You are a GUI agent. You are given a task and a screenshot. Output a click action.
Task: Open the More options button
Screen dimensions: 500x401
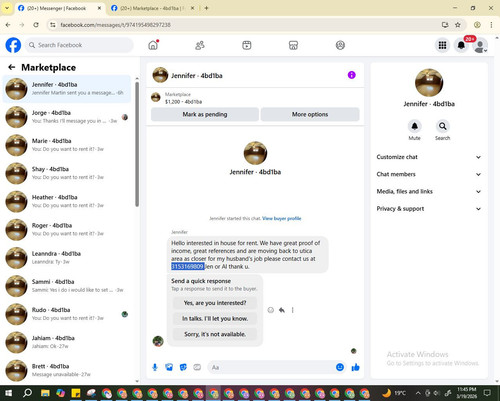[310, 114]
